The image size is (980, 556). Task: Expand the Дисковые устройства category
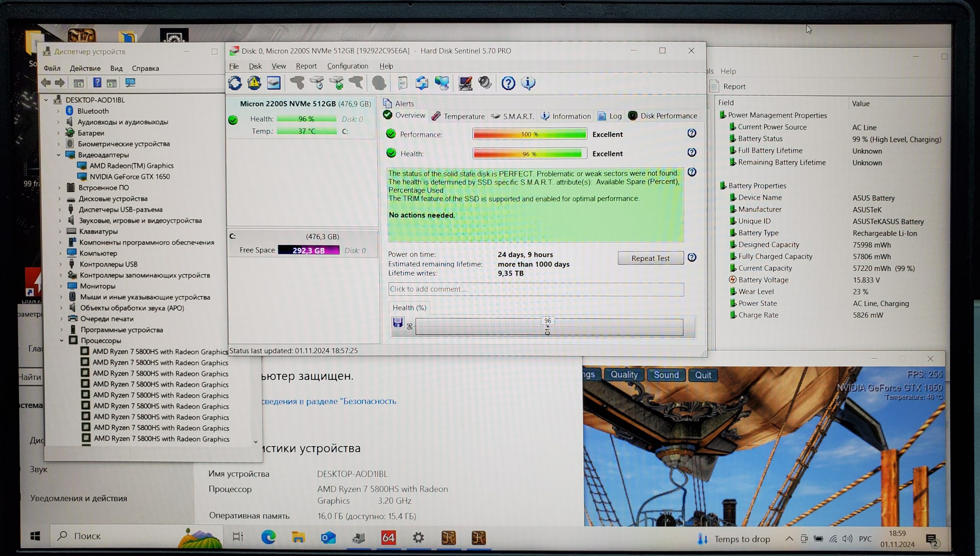tap(60, 199)
